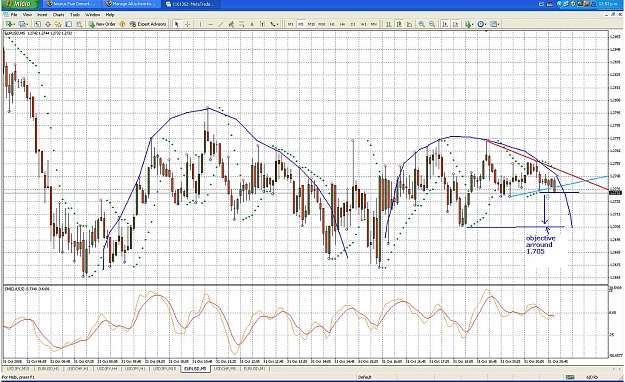Switch to the EURUSD,M1 chart tab

click(254, 369)
